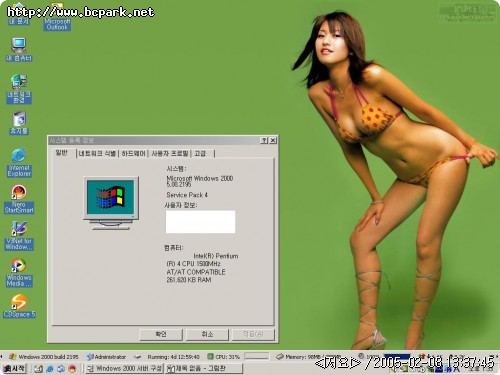Click the Windows logo monitor image
The width and height of the screenshot is (500, 375).
tap(111, 203)
